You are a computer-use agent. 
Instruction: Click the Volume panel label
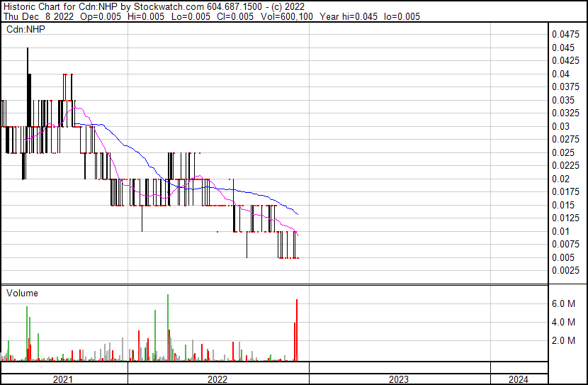(x=22, y=293)
